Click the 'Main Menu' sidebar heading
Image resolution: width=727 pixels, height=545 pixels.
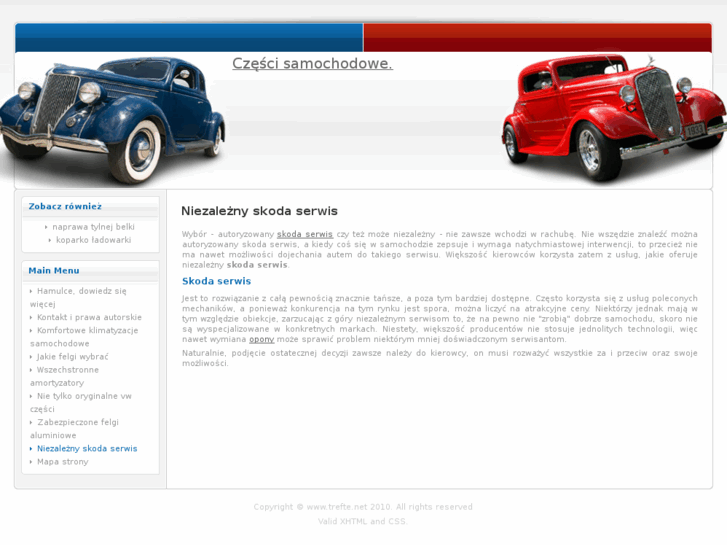click(x=54, y=270)
